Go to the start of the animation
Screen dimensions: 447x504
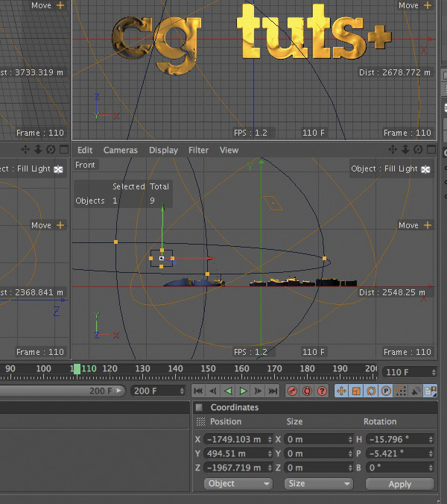pyautogui.click(x=198, y=391)
